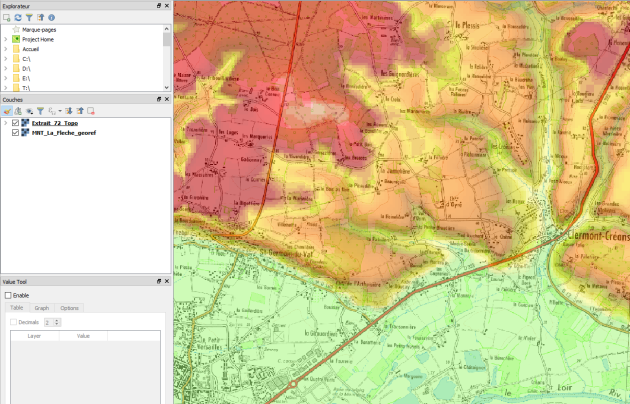Filter legend by map content in Couches
Viewport: 630px width, 404px height.
tap(41, 111)
